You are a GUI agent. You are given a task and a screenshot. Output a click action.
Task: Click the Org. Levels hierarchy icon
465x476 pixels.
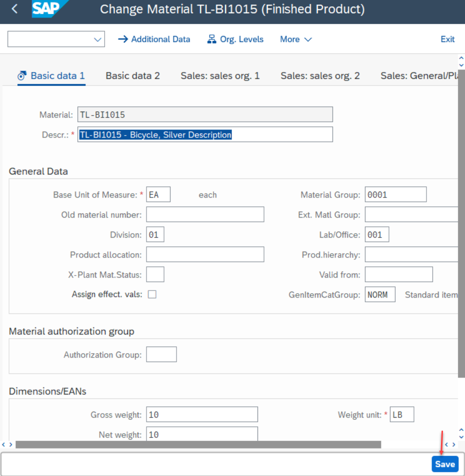coord(211,39)
